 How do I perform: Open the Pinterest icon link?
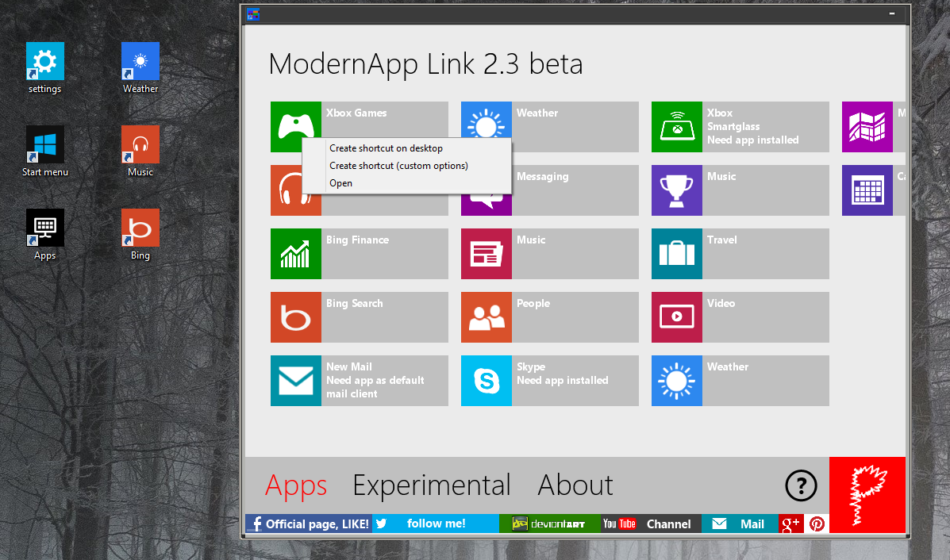point(817,524)
